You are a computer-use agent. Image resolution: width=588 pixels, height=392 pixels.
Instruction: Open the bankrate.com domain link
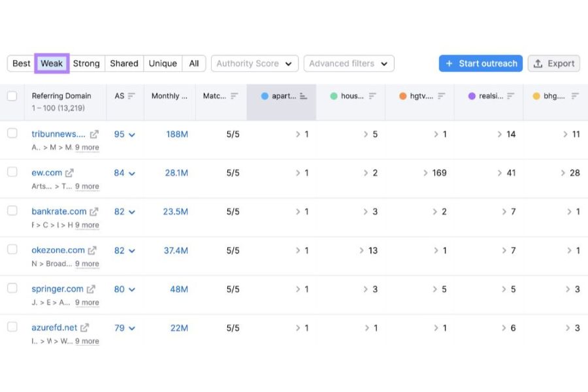(x=59, y=212)
